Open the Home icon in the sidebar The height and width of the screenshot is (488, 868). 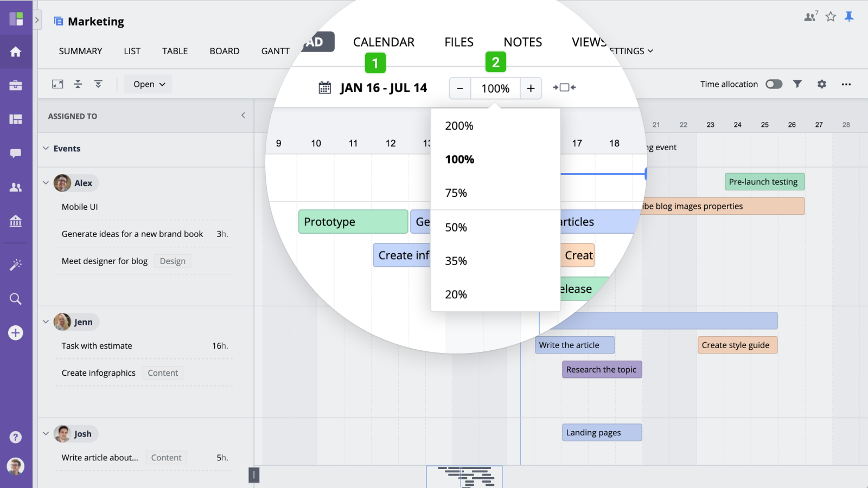click(x=16, y=52)
